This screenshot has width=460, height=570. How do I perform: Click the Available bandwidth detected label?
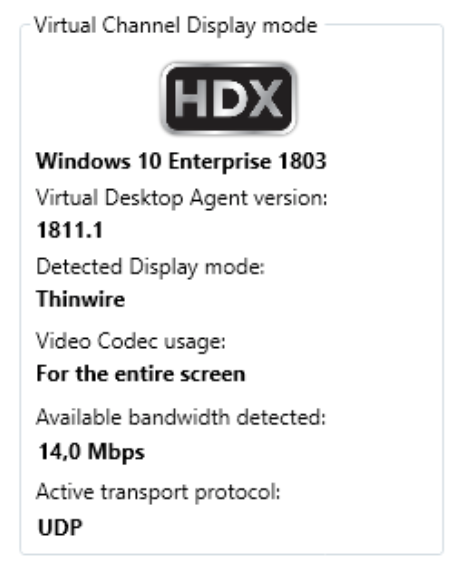(181, 417)
